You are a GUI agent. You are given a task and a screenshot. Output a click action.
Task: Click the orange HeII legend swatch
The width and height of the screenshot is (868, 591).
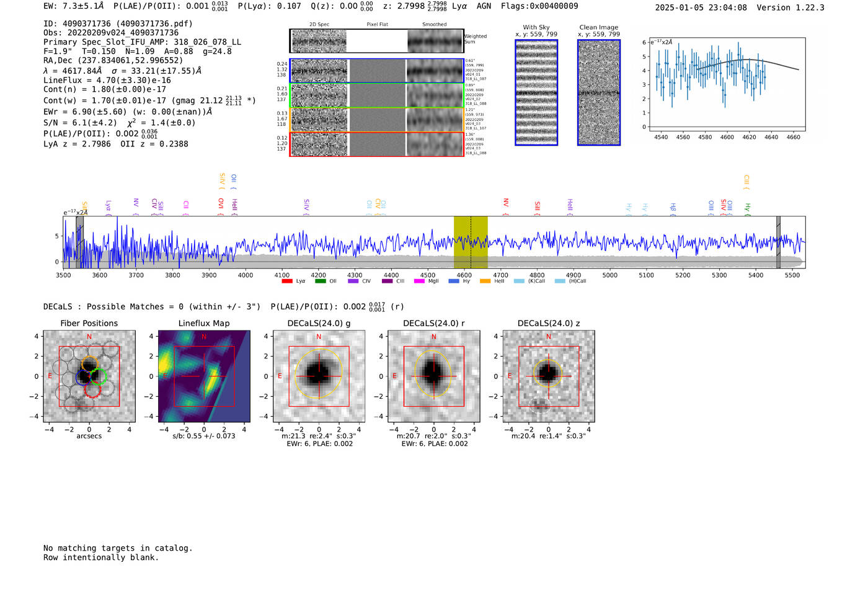tap(485, 281)
